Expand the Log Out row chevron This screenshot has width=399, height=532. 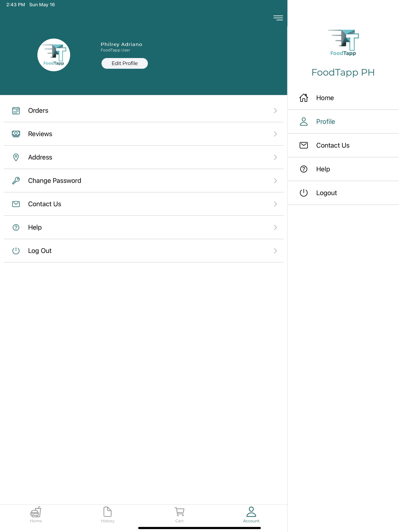pos(275,251)
